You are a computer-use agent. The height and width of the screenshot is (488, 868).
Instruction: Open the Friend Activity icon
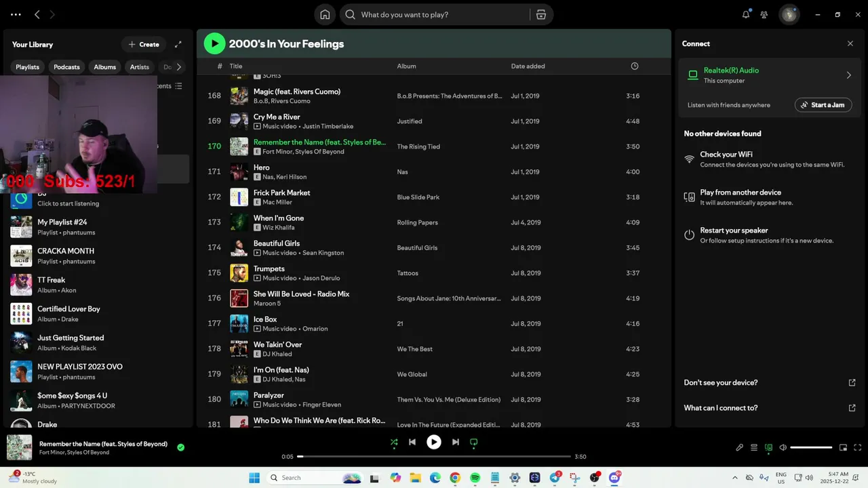(764, 14)
